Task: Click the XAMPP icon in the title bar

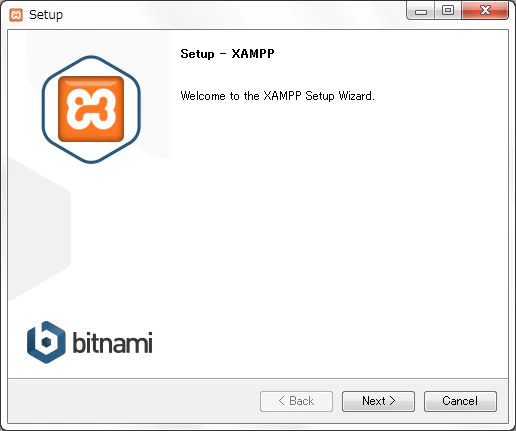Action: [16, 15]
